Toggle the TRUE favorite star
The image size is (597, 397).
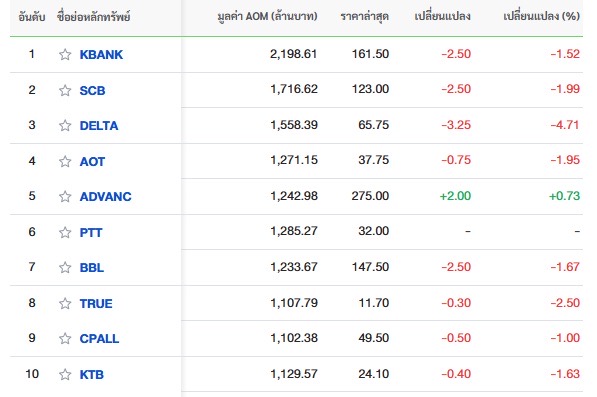pyautogui.click(x=65, y=303)
